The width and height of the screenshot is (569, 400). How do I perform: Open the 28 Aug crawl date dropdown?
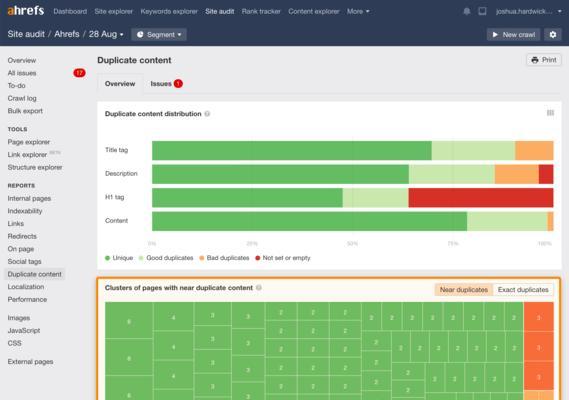click(106, 34)
